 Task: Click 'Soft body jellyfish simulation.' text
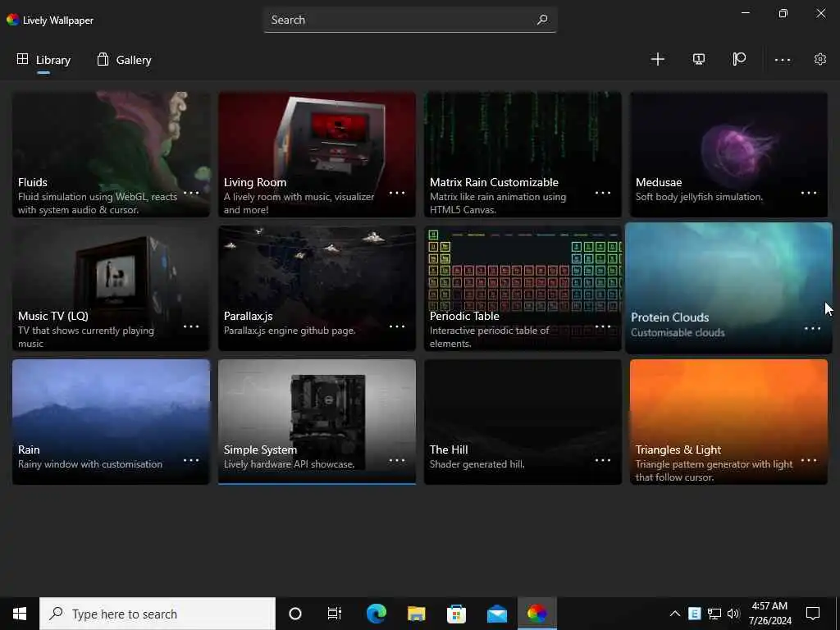(x=699, y=197)
